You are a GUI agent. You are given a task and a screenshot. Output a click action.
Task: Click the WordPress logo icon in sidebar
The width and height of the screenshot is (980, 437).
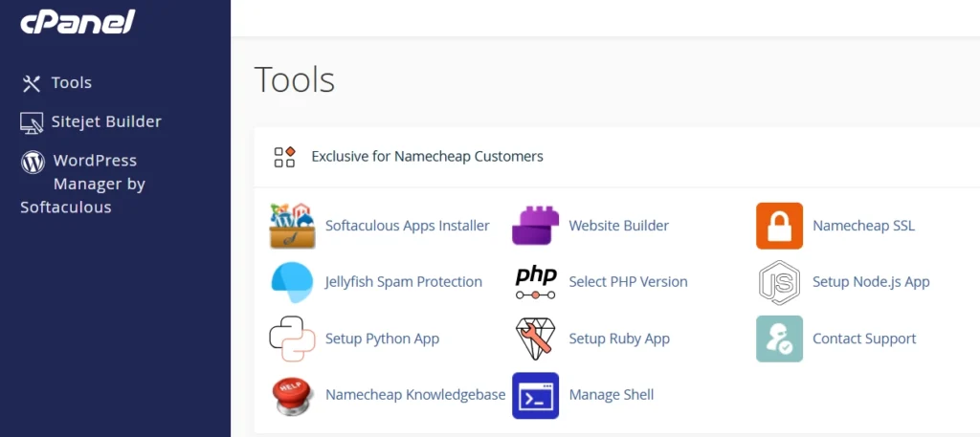point(33,162)
